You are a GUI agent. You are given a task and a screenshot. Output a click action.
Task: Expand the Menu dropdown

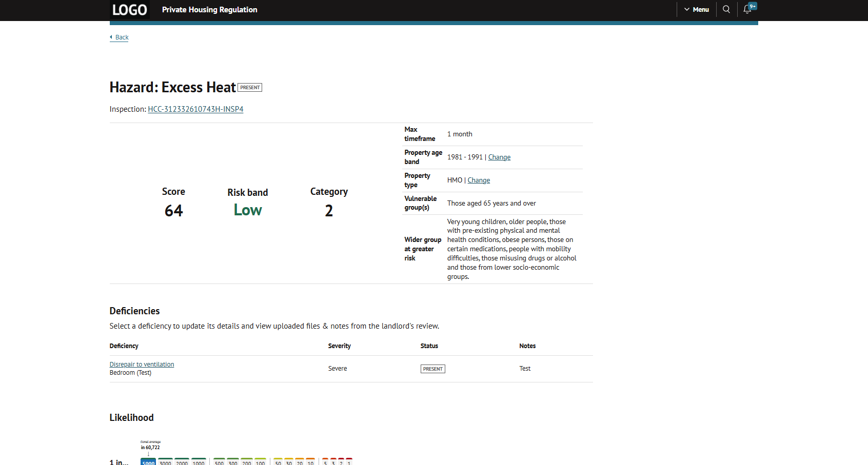coord(696,9)
